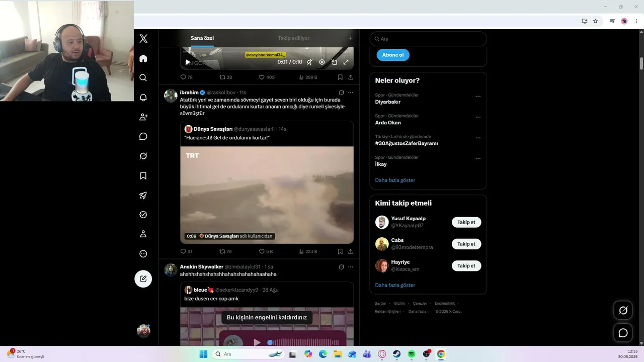
Task: Follow Cabs with the Takip et button
Action: (466, 244)
